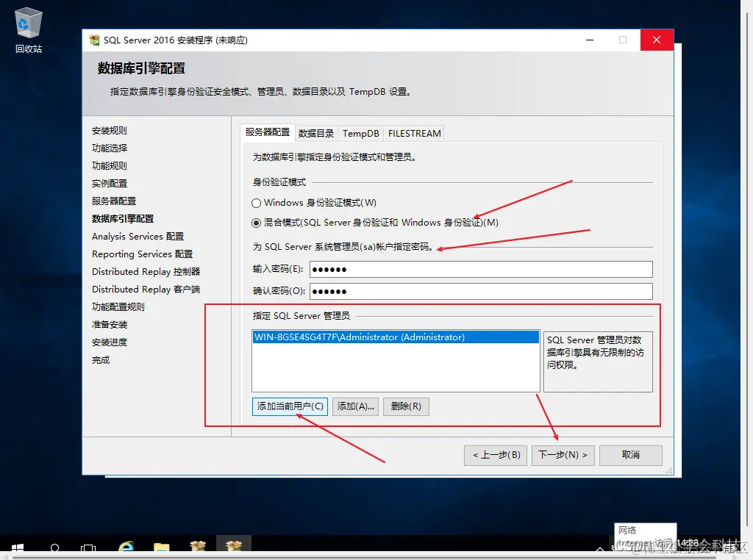This screenshot has width=753, height=560.
Task: Click Reporting Services 配置 step
Action: click(x=142, y=254)
